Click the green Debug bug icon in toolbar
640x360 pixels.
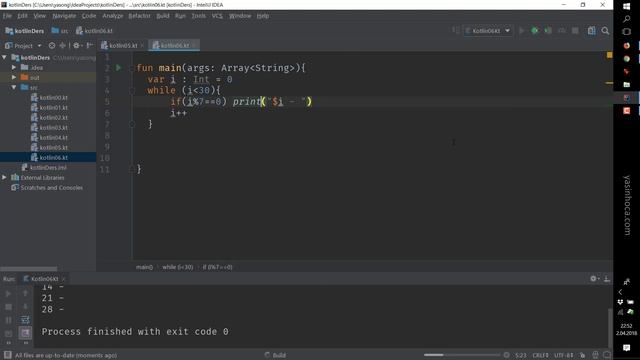click(534, 31)
